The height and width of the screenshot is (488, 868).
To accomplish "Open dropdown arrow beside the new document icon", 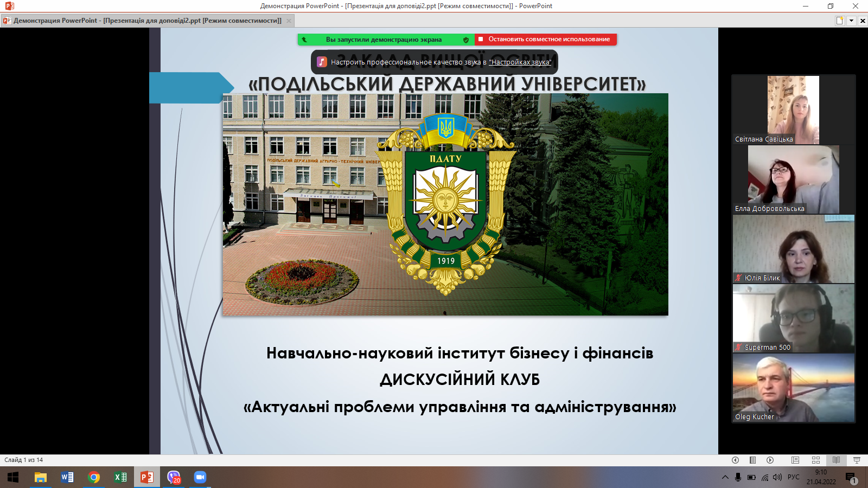I will click(851, 21).
